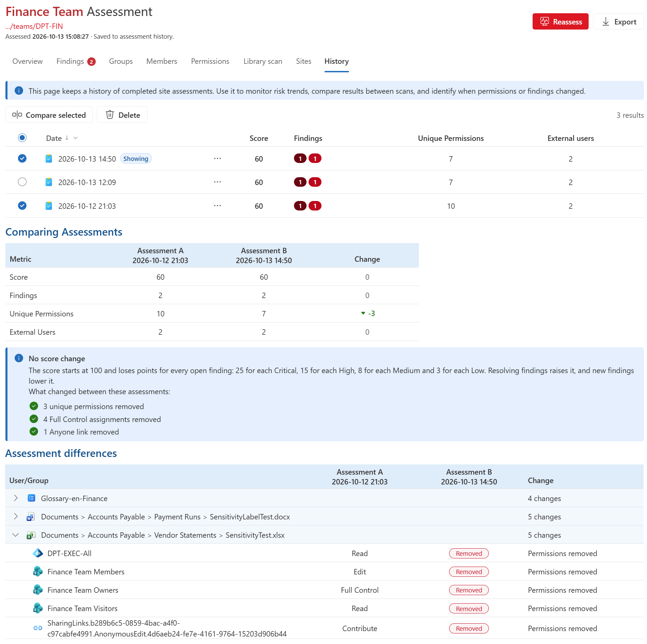Export the assessment report
This screenshot has height=644, width=647.
618,22
